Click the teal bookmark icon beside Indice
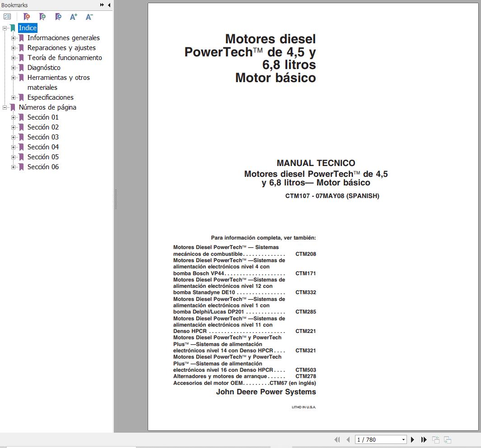This screenshot has height=448, width=481. click(13, 28)
